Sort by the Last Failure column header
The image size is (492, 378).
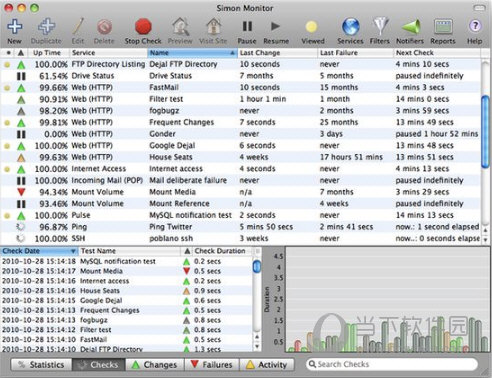[355, 53]
